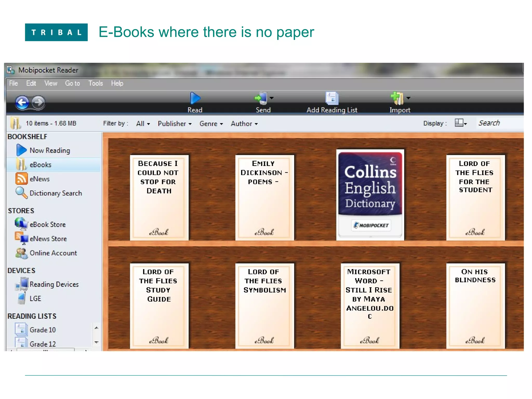Image resolution: width=532 pixels, height=399 pixels.
Task: Select the LGE device entry
Action: point(36,298)
